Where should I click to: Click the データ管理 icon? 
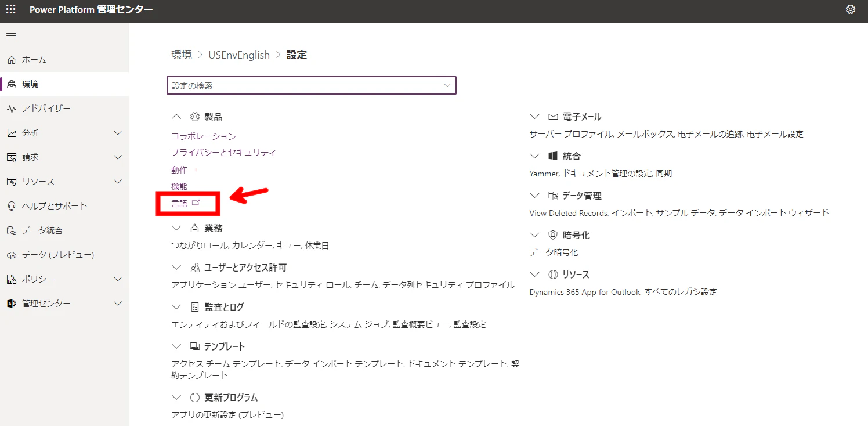pos(553,196)
